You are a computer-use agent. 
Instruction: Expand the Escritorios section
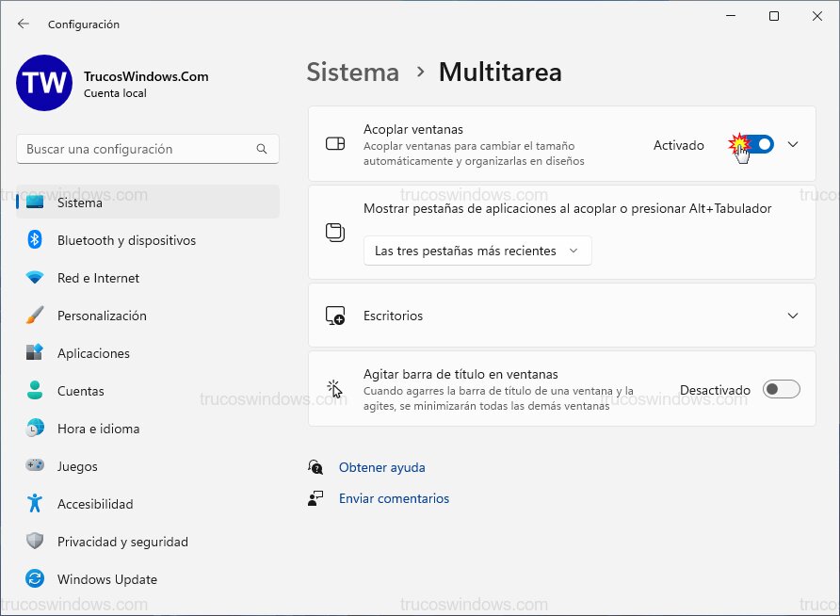(x=794, y=316)
